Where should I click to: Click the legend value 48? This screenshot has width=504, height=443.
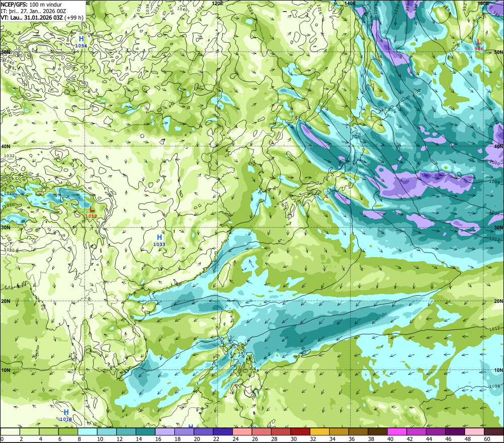[468, 439]
